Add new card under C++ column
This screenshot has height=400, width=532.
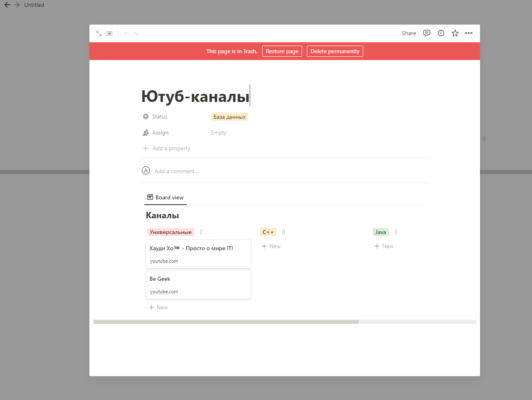click(x=271, y=246)
